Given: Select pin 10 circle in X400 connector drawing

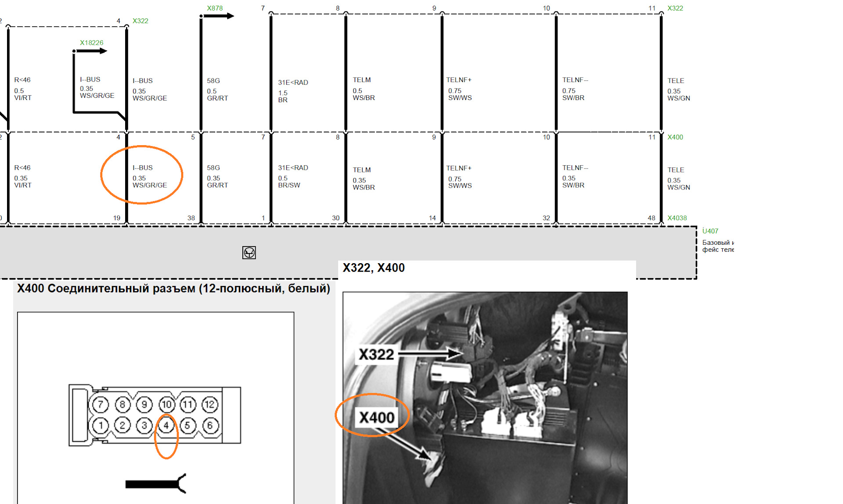Looking at the screenshot, I should [166, 404].
